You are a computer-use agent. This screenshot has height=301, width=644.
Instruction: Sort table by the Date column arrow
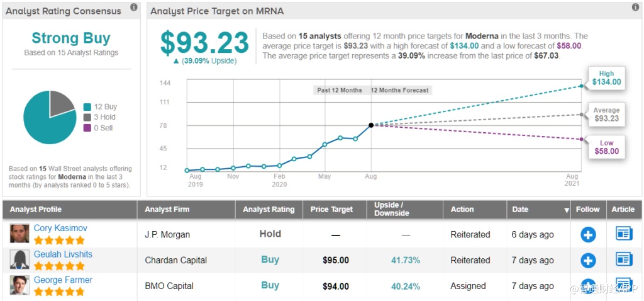(567, 210)
